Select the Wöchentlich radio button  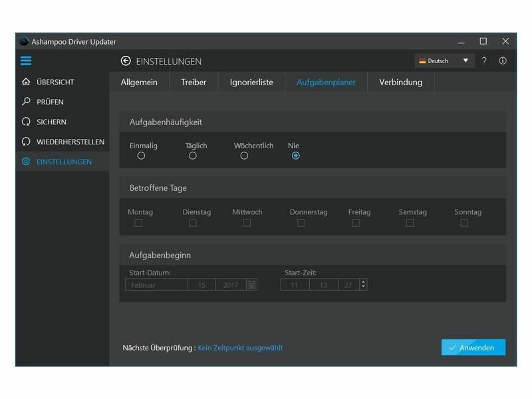244,156
